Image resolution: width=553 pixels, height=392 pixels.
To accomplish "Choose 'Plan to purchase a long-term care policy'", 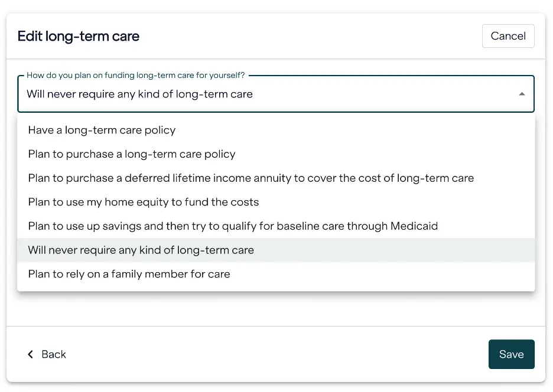I will (x=276, y=154).
